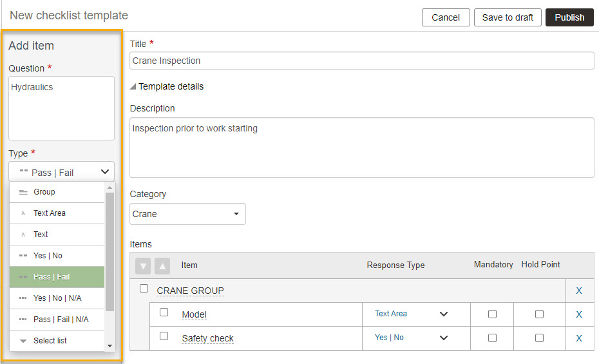Publish the checklist template
599x364 pixels.
[x=569, y=17]
